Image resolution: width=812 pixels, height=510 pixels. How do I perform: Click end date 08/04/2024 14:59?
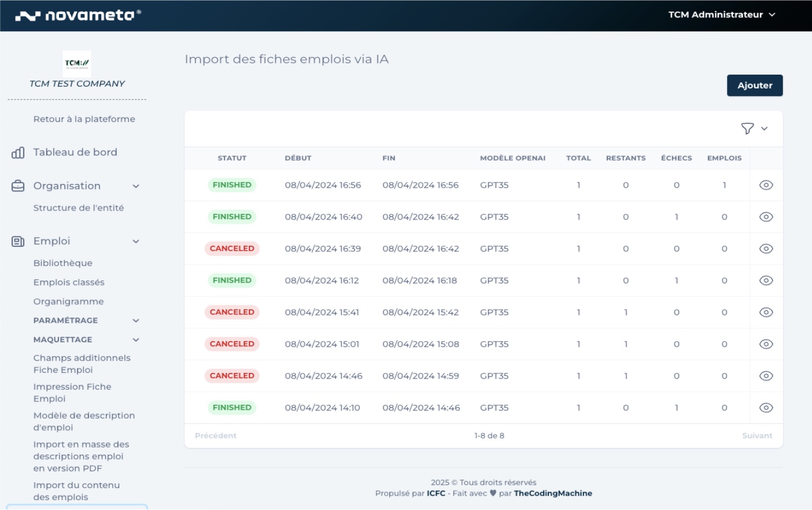tap(420, 376)
